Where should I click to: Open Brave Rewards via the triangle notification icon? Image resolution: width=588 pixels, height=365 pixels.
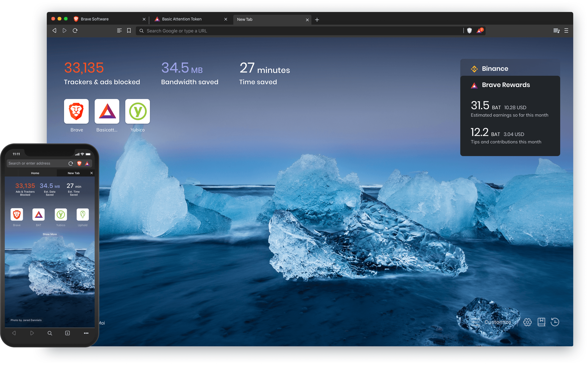[x=479, y=31]
